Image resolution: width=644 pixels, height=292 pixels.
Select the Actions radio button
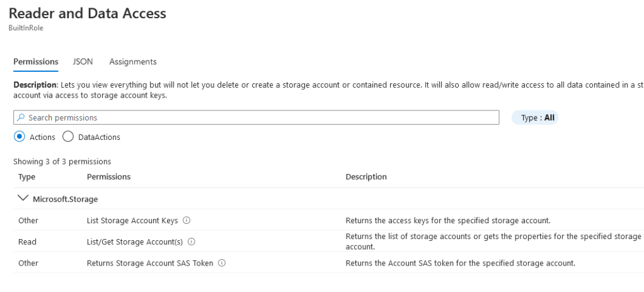click(20, 137)
